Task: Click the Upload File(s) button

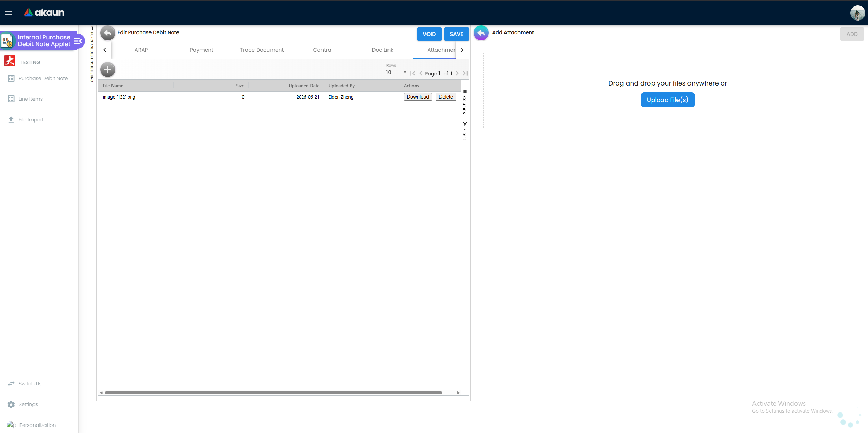Action: [x=668, y=100]
